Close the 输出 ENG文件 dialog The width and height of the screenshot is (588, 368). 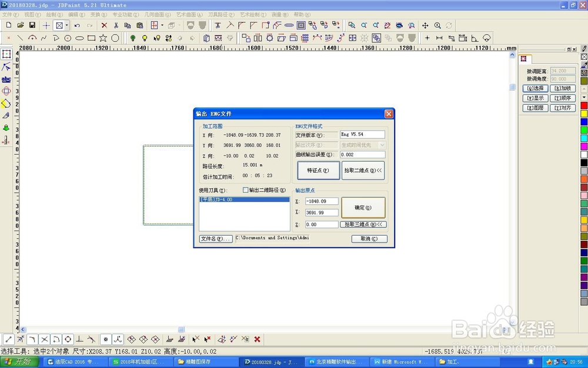[x=389, y=114]
